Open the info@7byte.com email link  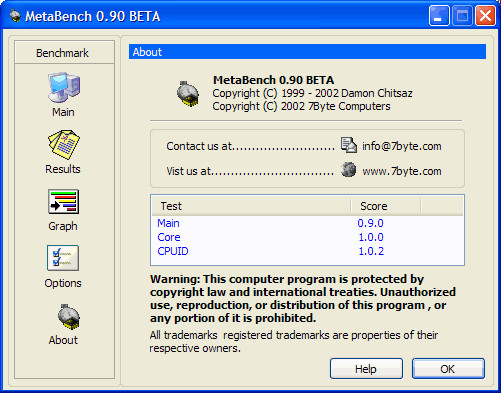(x=402, y=146)
